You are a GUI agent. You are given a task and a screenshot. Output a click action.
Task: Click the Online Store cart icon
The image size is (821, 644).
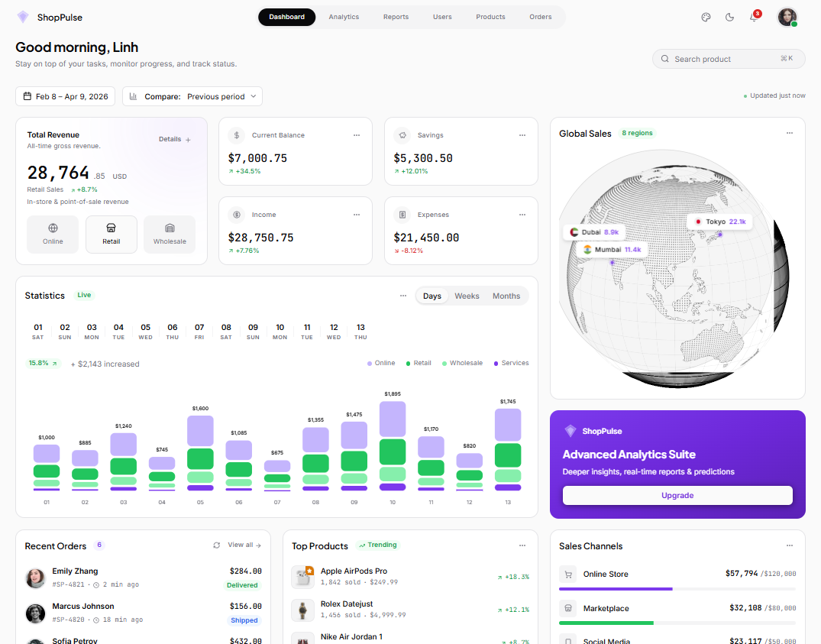[x=568, y=574]
